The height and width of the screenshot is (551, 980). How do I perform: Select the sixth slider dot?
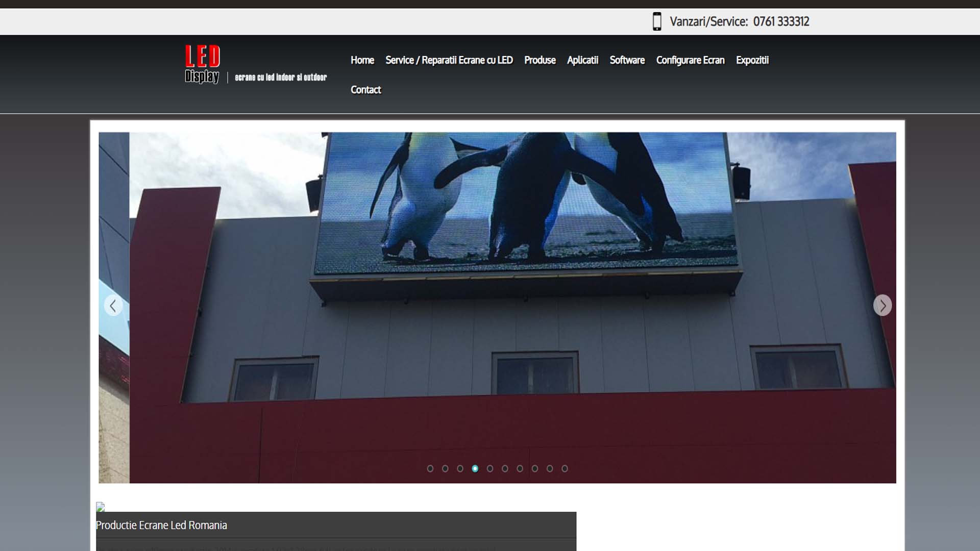[x=505, y=468]
